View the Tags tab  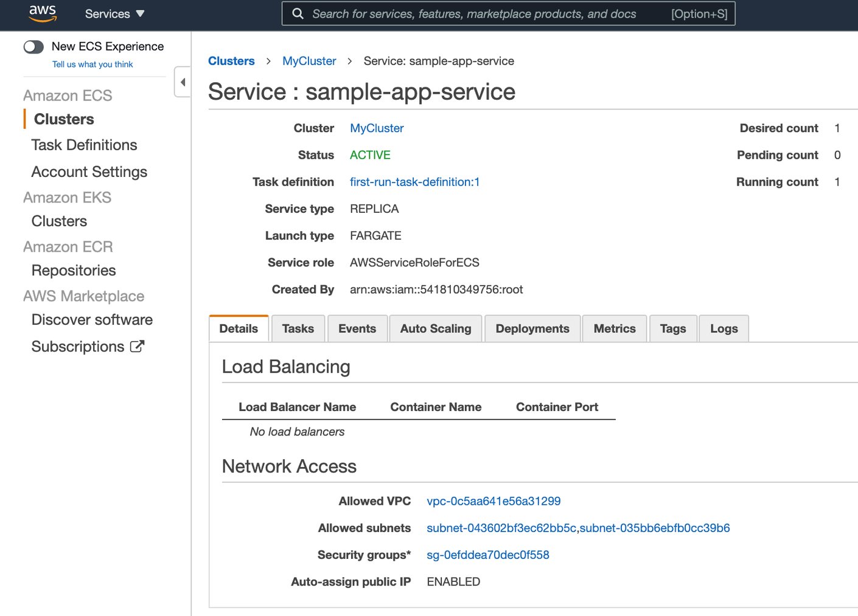[672, 328]
